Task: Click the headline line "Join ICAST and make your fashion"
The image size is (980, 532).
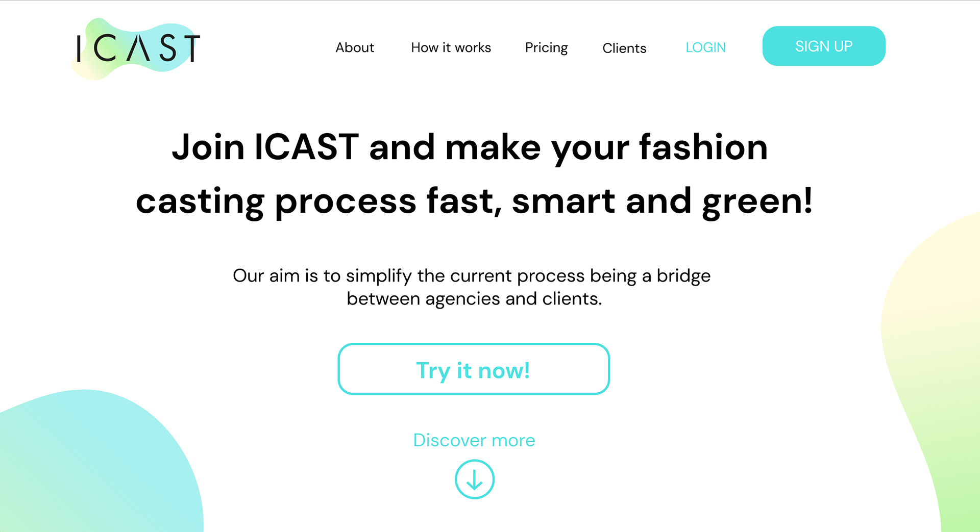Action: click(x=470, y=147)
